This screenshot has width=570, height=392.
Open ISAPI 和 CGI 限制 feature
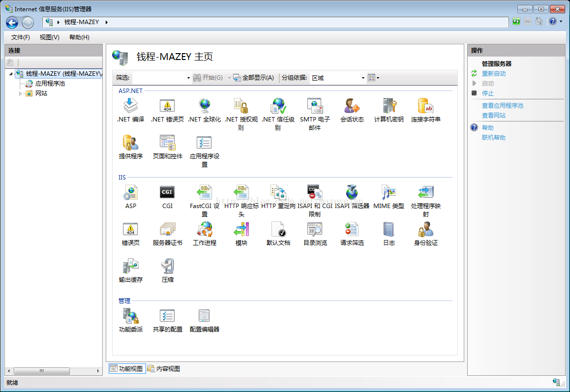pyautogui.click(x=315, y=201)
